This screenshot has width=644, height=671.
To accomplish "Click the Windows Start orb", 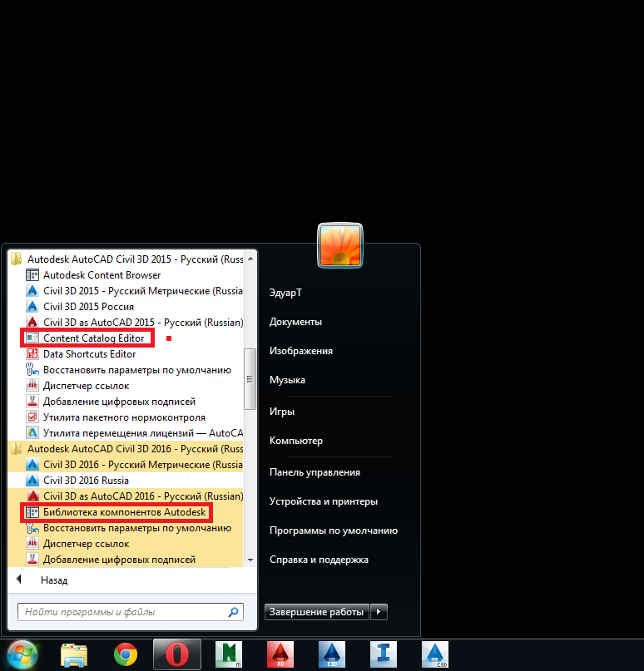I will (22, 654).
